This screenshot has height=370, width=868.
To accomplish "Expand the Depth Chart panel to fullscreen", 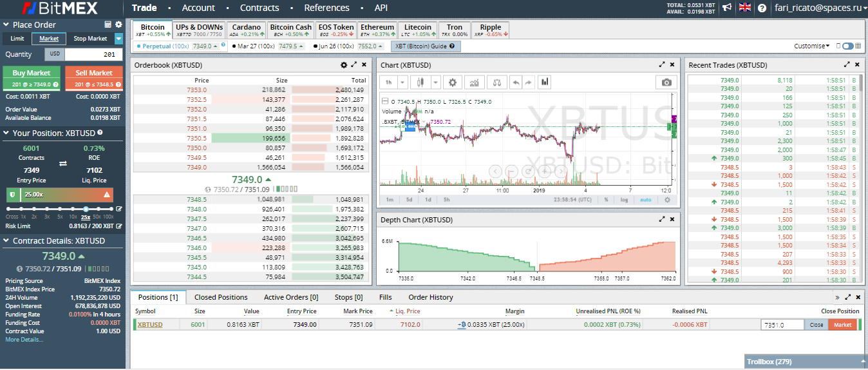I will click(x=662, y=220).
